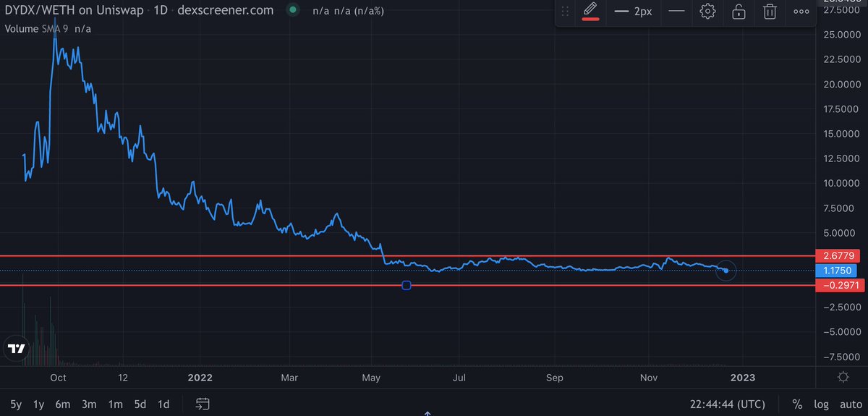
Task: Click the 2022 time axis label
Action: coord(202,377)
